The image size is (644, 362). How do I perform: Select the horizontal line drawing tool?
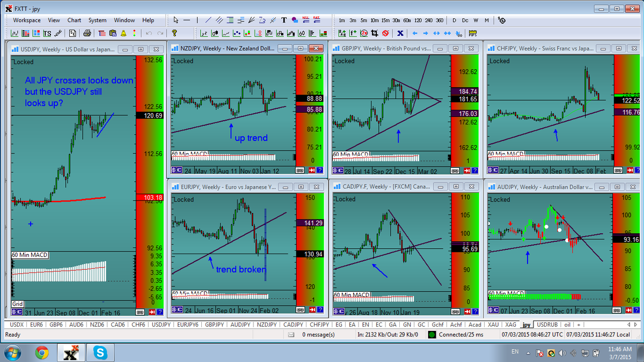187,20
